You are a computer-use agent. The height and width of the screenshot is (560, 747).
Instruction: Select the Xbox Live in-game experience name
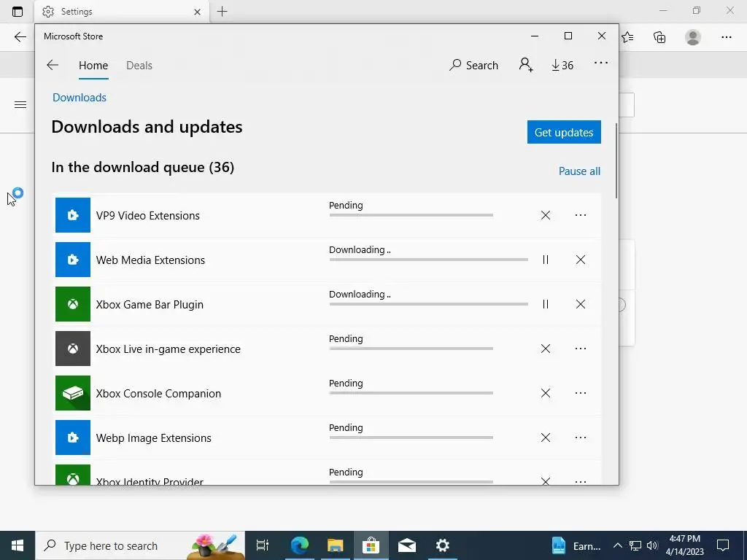169,349
